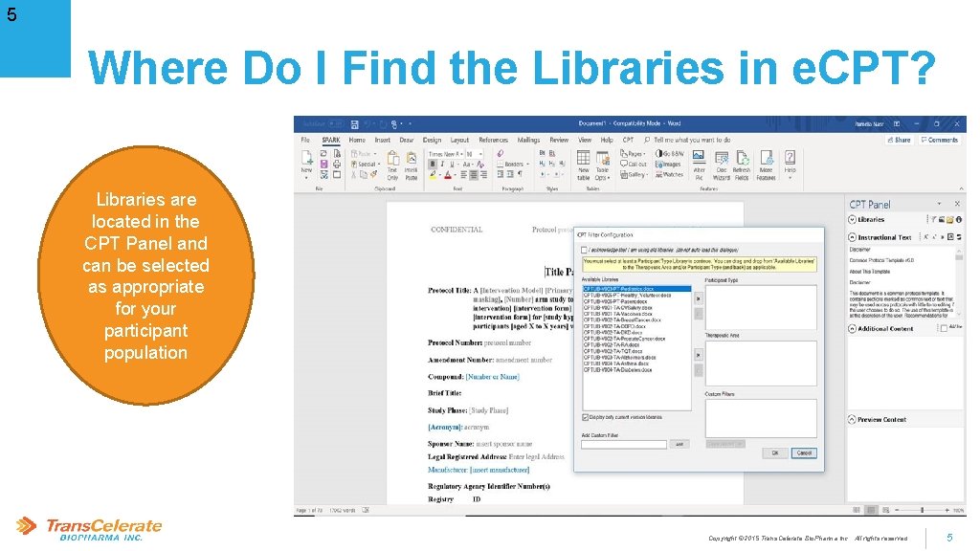
Task: Click OK in the CPT Filter Configuration dialog
Action: tap(774, 453)
